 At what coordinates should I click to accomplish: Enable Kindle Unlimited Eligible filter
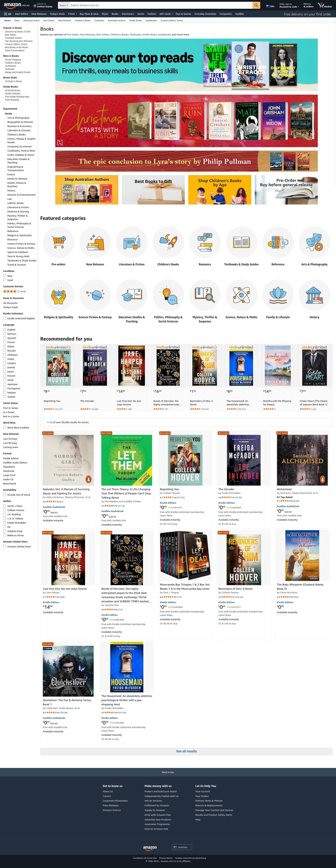click(5, 318)
